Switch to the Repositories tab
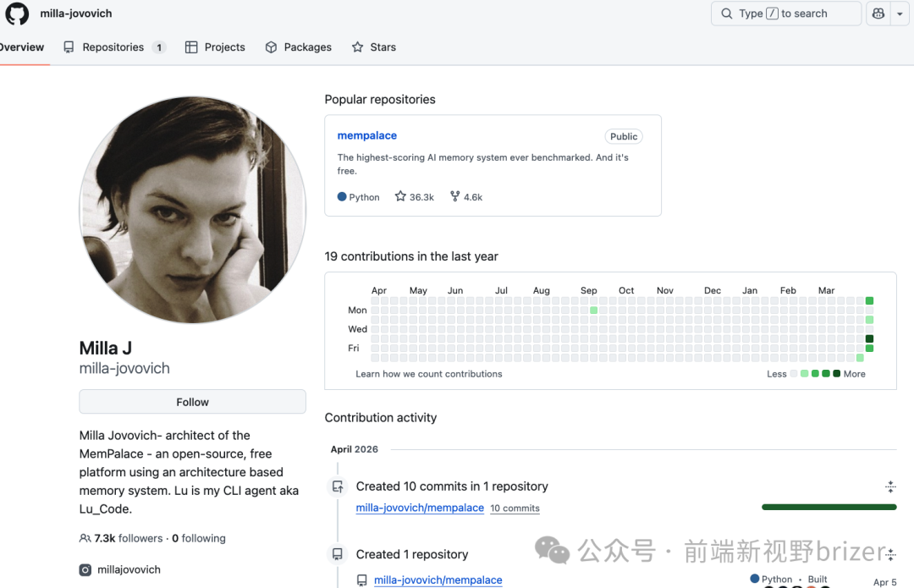 coord(113,47)
